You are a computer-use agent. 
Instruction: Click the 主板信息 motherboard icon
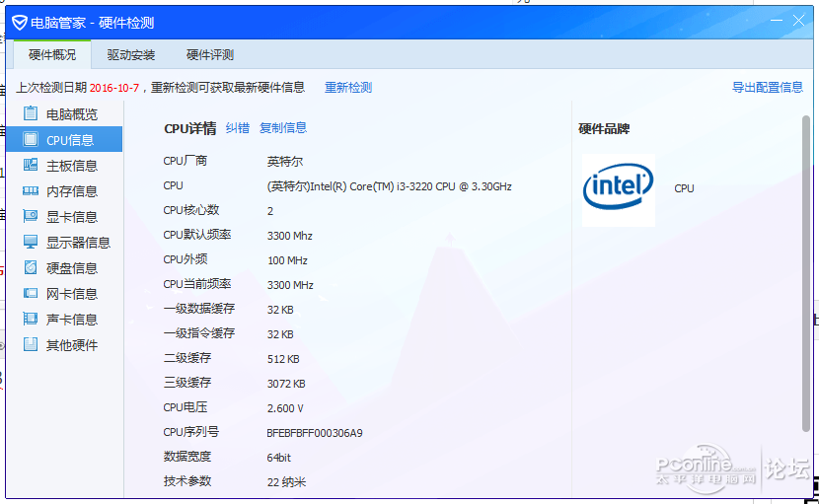(31, 165)
